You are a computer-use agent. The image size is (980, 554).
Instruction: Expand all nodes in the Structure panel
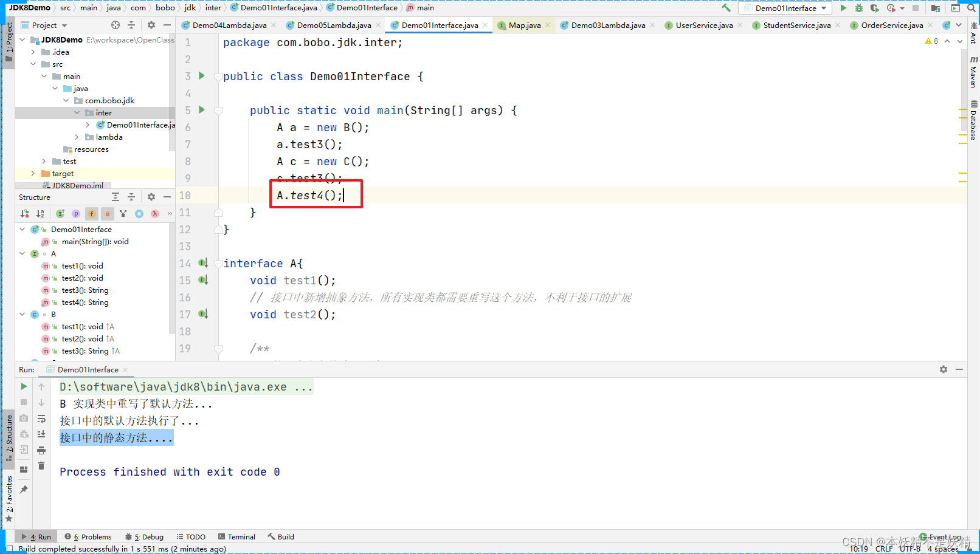pos(116,197)
